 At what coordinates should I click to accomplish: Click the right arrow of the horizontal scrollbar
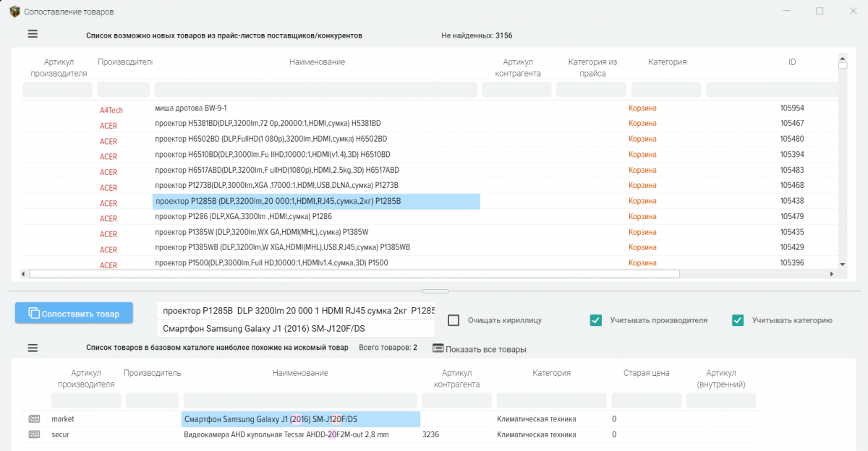click(x=833, y=274)
